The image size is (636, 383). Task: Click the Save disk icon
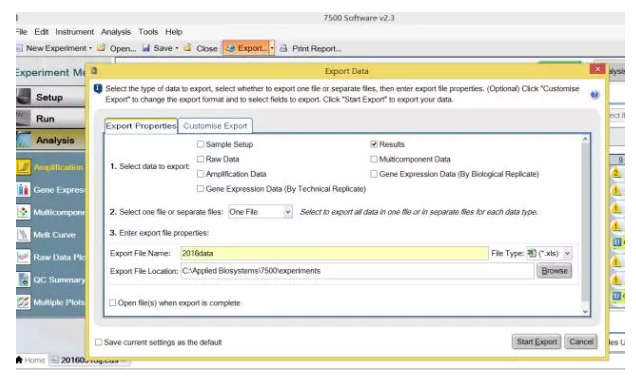pos(146,48)
